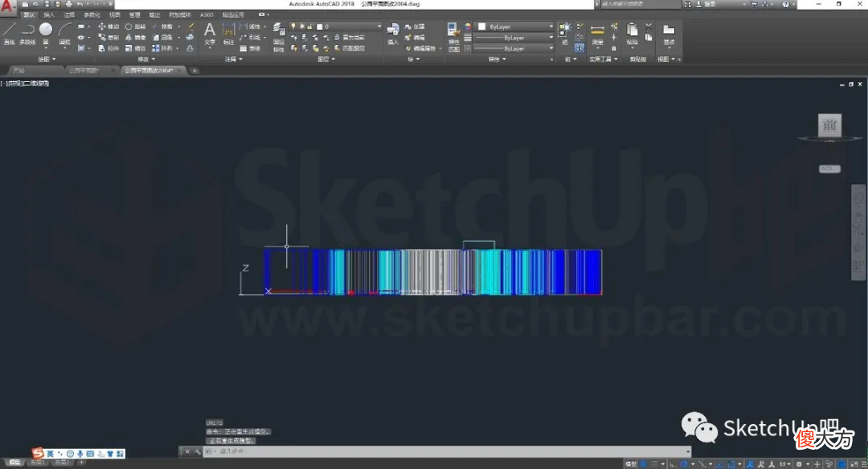868x469 pixels.
Task: Click the Text (文字) tool
Action: (210, 33)
